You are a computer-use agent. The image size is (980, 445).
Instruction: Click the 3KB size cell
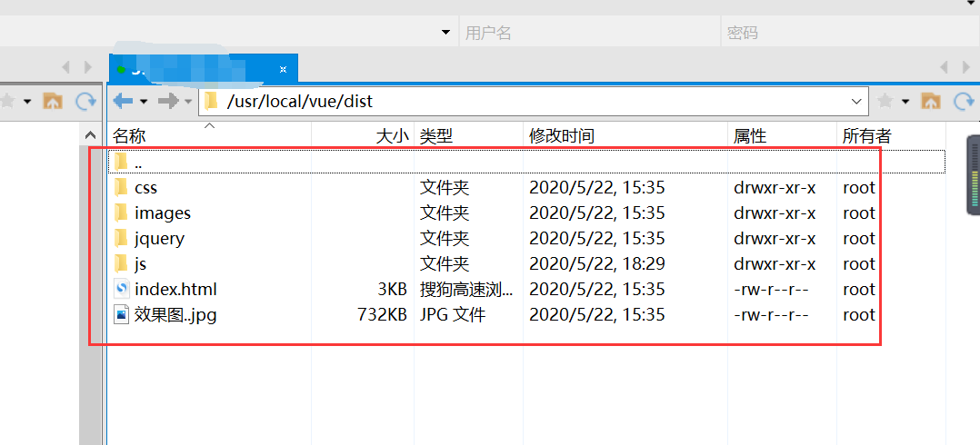click(x=391, y=290)
